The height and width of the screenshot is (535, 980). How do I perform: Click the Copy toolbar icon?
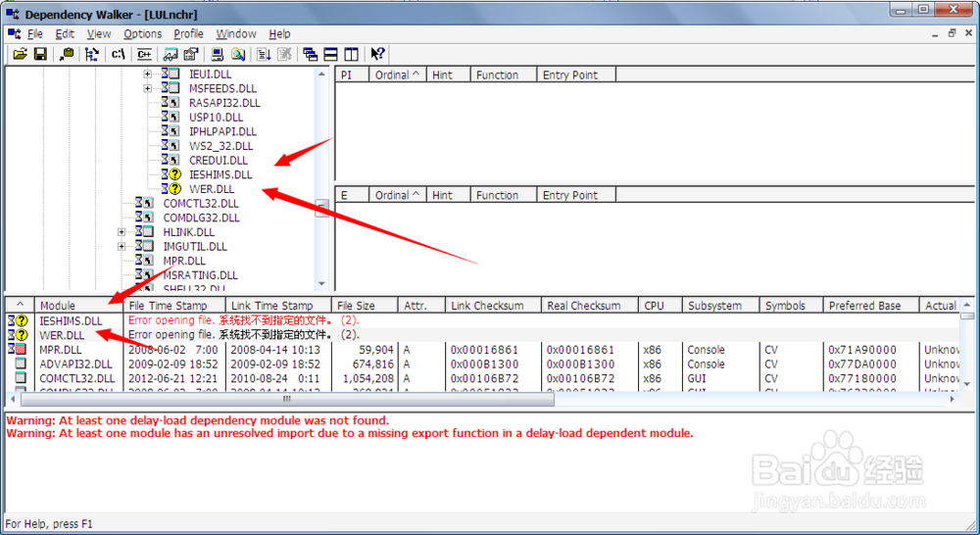coord(67,54)
